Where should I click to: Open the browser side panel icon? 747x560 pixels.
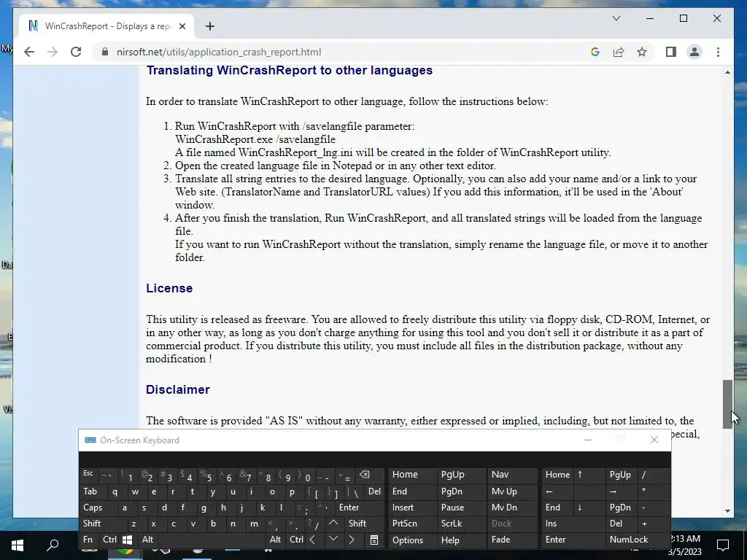pyautogui.click(x=671, y=52)
